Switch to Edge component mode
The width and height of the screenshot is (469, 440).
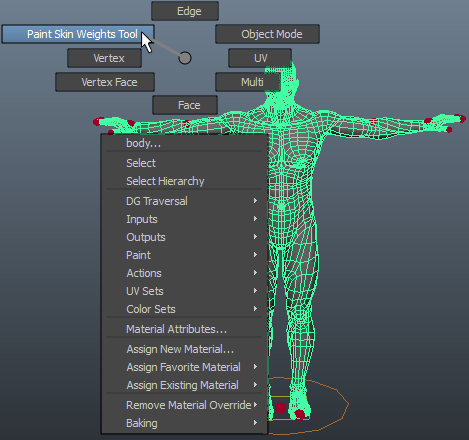point(185,11)
